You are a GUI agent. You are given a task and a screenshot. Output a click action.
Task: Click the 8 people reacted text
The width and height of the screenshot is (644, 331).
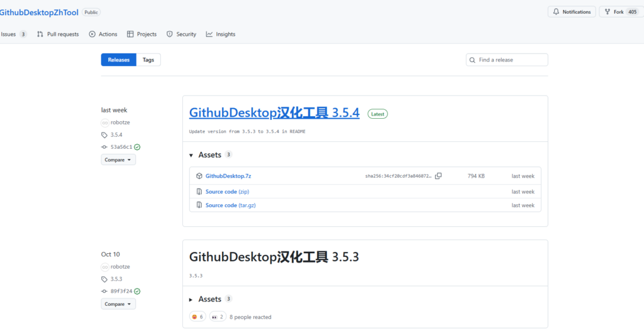point(250,317)
